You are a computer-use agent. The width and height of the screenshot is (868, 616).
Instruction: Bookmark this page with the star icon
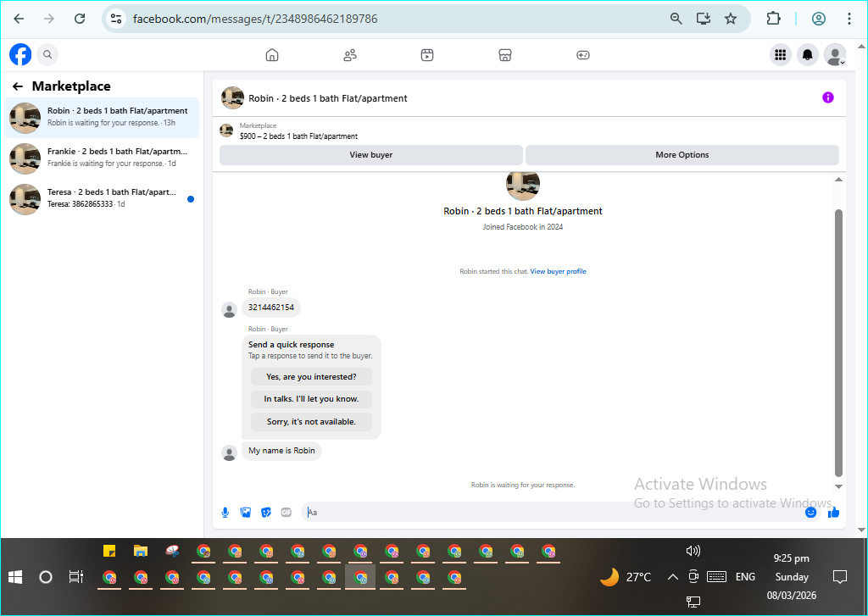(731, 19)
